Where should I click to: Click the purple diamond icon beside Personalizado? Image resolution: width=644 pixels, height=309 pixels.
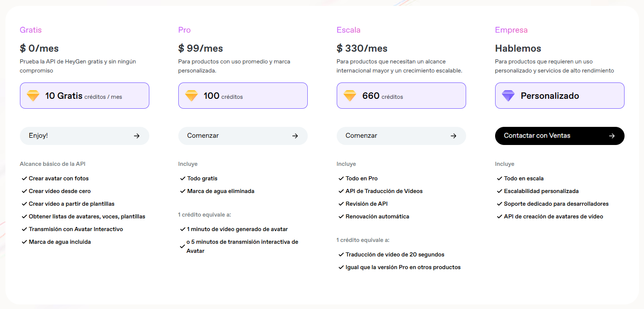click(x=508, y=96)
